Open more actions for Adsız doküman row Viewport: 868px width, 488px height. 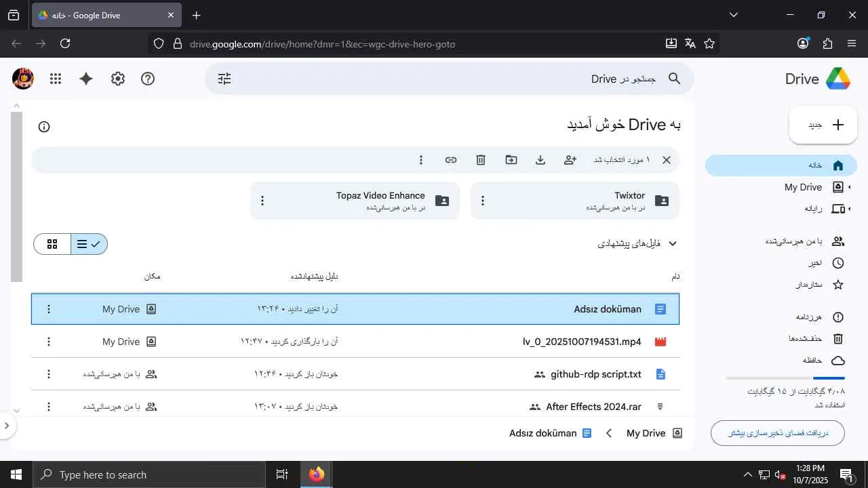[x=48, y=309]
